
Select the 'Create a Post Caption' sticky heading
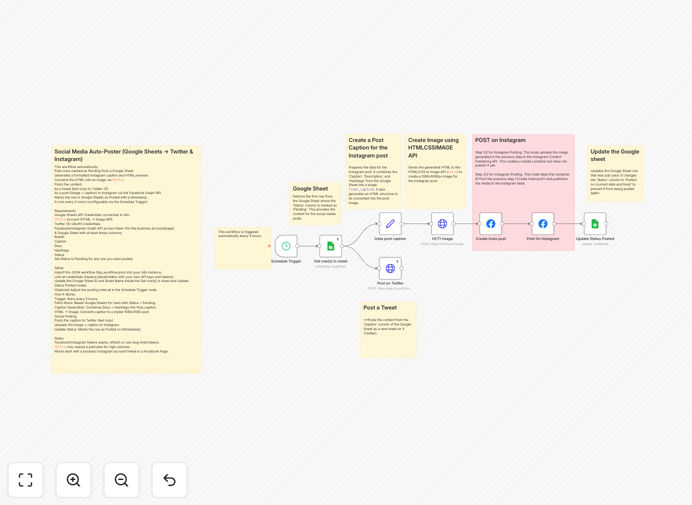point(368,147)
